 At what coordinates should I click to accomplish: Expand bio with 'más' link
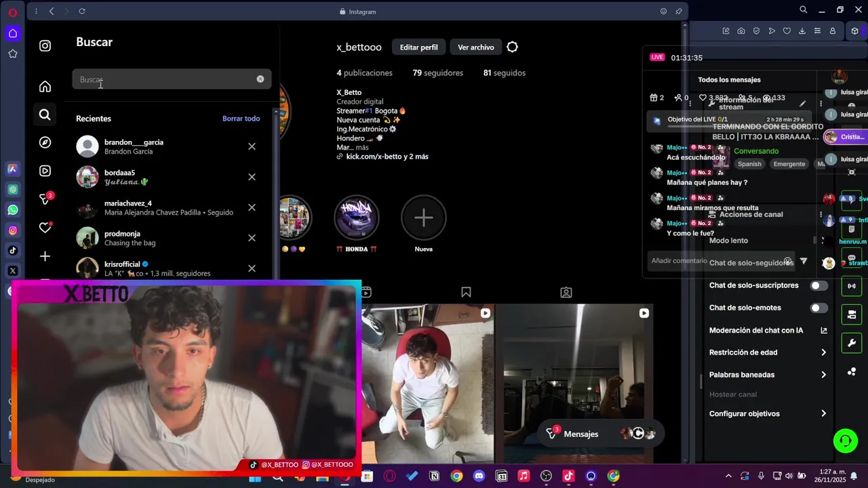[x=362, y=147]
